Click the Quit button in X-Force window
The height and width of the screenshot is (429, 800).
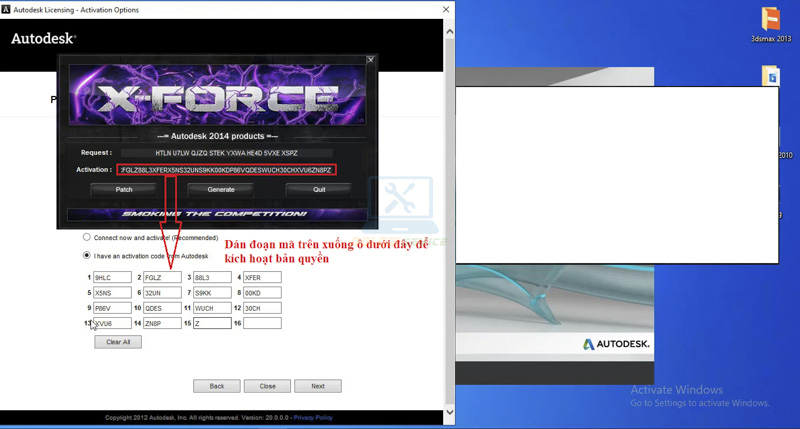tap(319, 189)
